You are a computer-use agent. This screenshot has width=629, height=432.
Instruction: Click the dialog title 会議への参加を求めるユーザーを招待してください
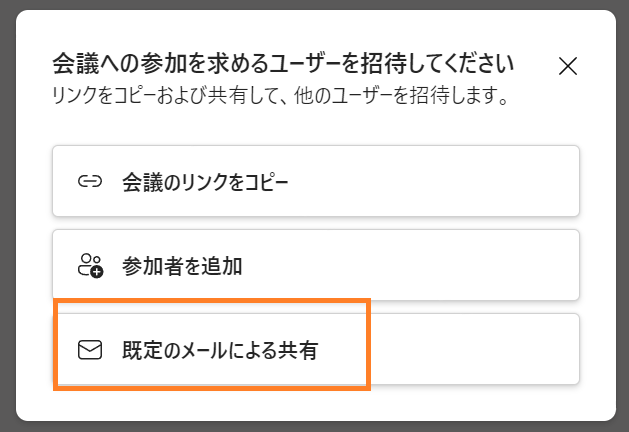click(283, 64)
